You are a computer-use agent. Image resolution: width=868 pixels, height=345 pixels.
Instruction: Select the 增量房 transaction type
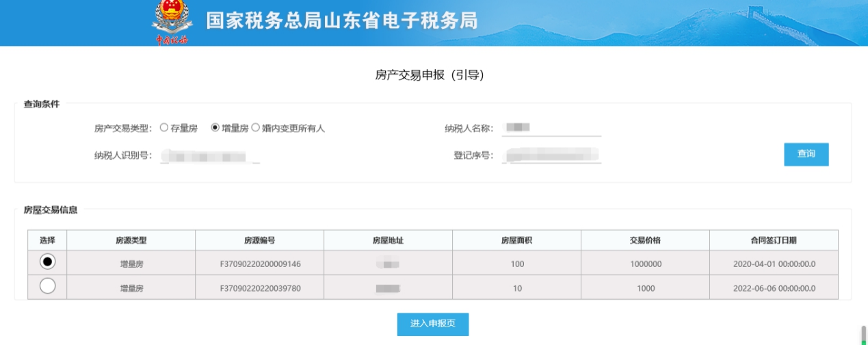215,128
